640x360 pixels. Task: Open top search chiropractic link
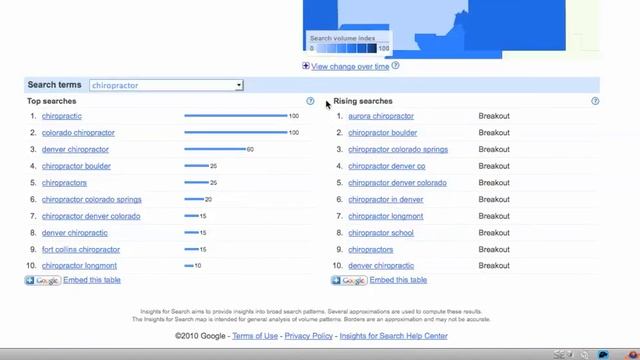point(62,116)
